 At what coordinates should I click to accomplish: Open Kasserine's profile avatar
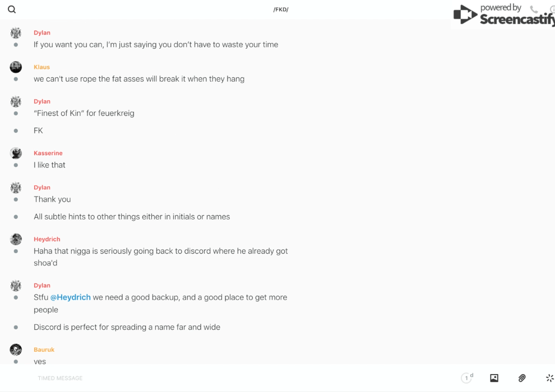point(16,153)
